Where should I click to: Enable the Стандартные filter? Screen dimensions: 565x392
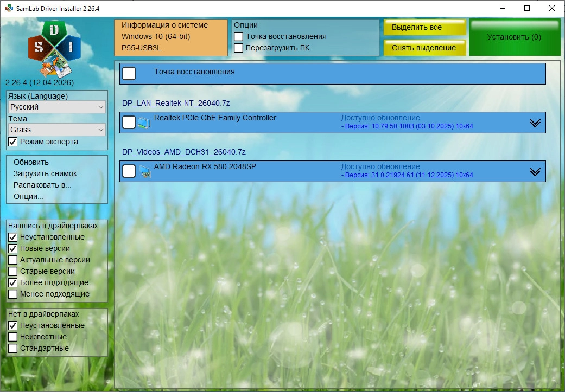coord(13,348)
